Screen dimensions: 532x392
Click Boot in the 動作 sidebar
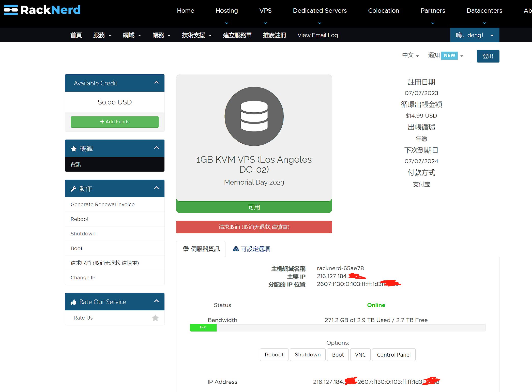115,248
